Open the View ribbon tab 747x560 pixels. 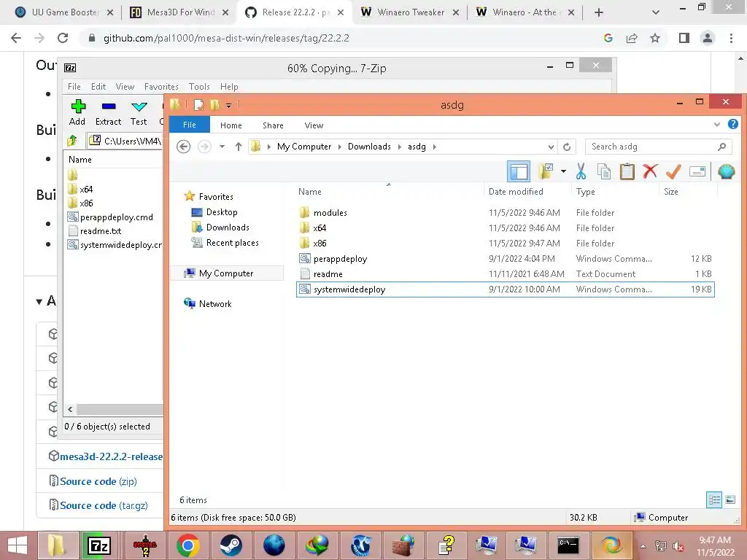point(314,125)
